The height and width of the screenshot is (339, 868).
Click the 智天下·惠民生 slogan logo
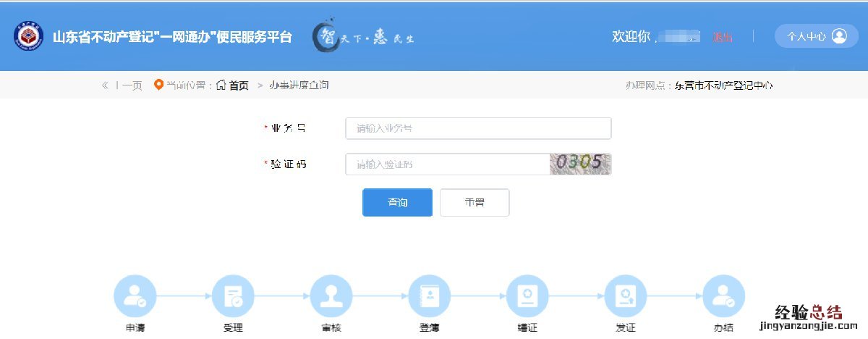363,37
